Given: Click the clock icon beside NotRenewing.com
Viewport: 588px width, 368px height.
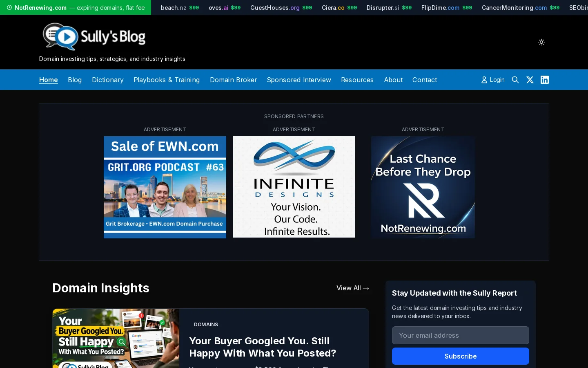Looking at the screenshot, I should pyautogui.click(x=9, y=7).
